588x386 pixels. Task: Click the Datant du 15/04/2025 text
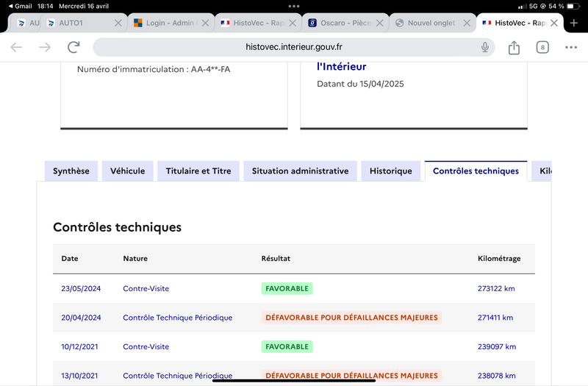[360, 84]
